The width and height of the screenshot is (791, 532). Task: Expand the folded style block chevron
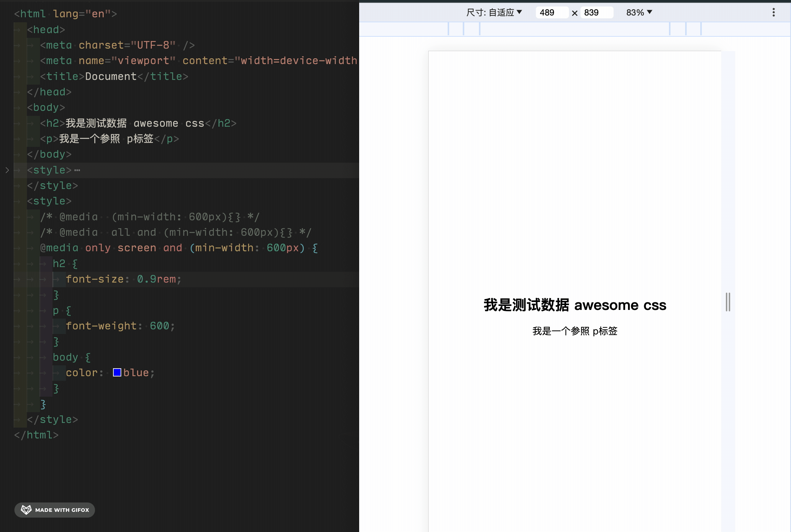point(7,170)
